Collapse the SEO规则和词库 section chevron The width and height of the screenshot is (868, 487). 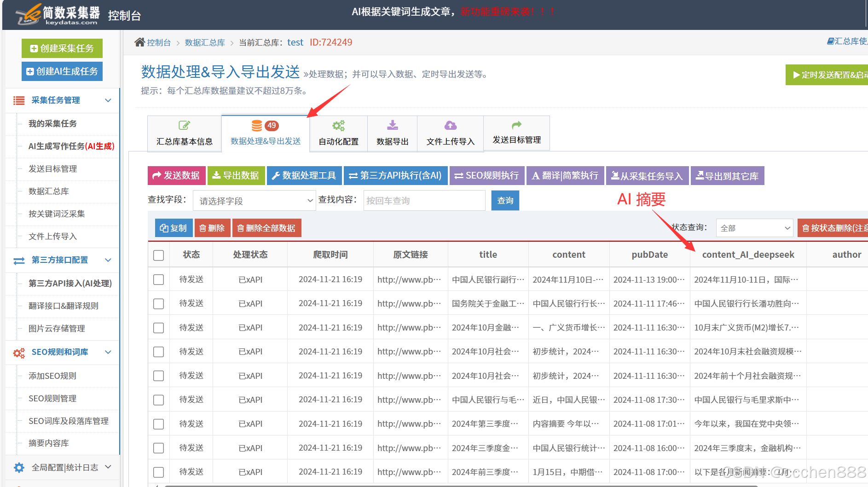108,352
